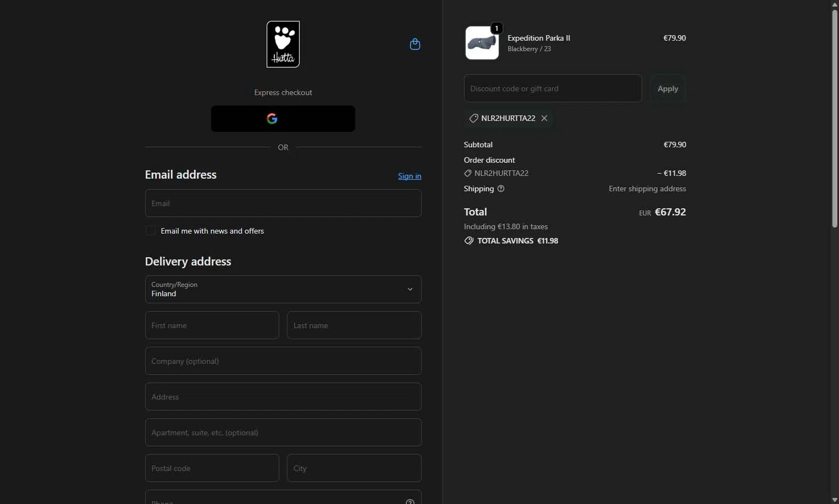The width and height of the screenshot is (839, 504).
Task: Click the Subtotal label
Action: coord(478,145)
